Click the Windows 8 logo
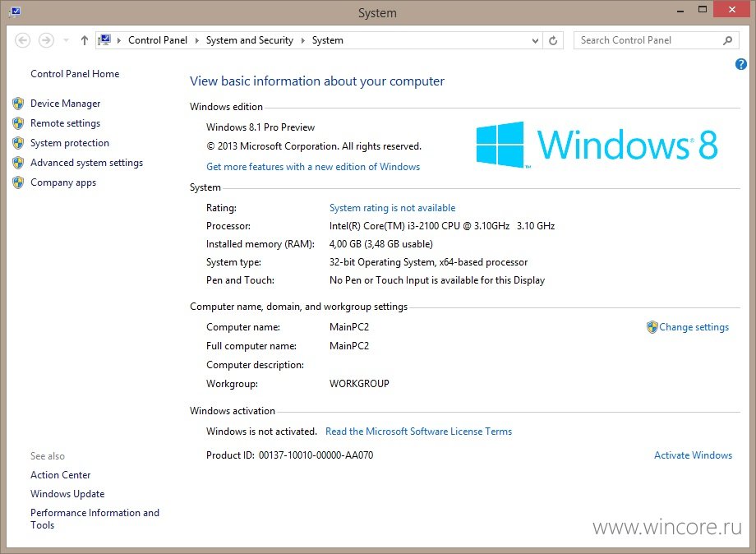 pyautogui.click(x=597, y=144)
